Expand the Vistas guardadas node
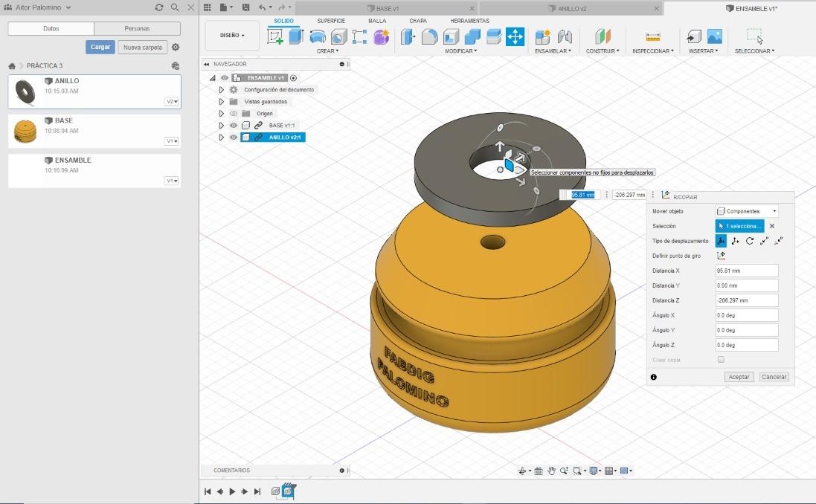 click(x=221, y=101)
